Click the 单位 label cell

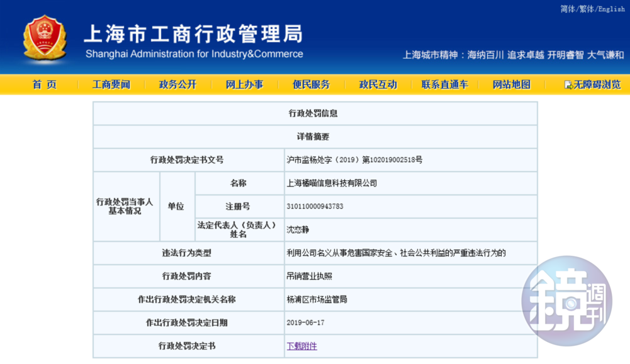pyautogui.click(x=177, y=206)
